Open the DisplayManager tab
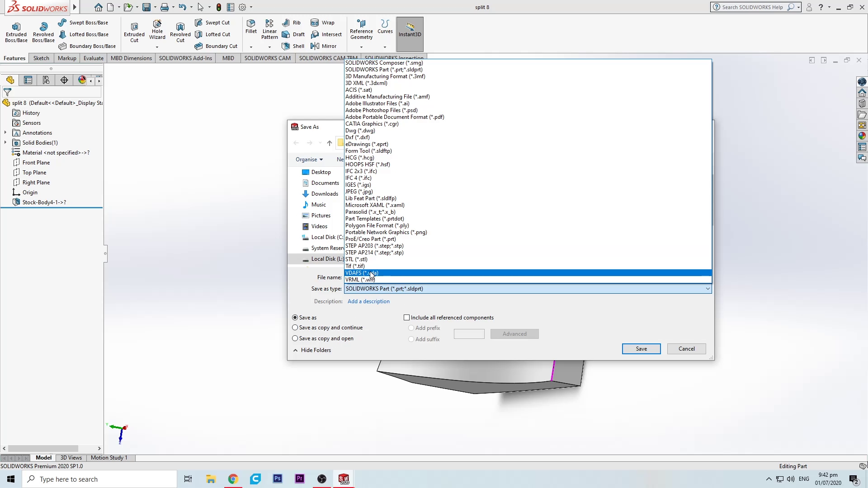This screenshot has width=868, height=488. click(82, 80)
